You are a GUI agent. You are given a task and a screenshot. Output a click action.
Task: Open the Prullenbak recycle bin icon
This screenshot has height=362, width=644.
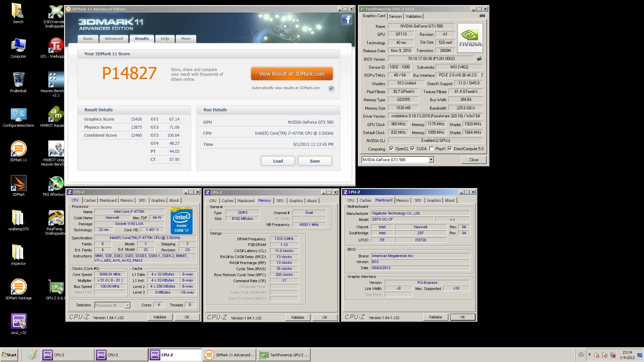18,80
